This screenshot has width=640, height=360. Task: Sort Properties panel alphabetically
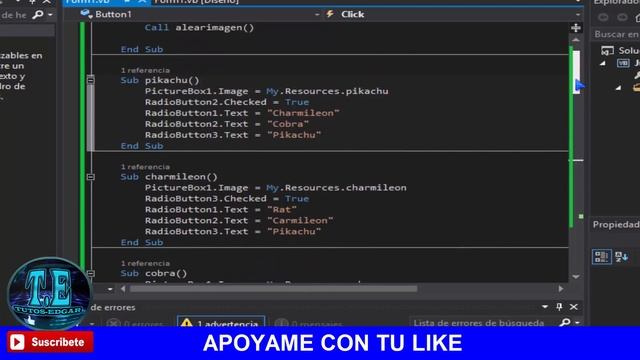coord(622,257)
